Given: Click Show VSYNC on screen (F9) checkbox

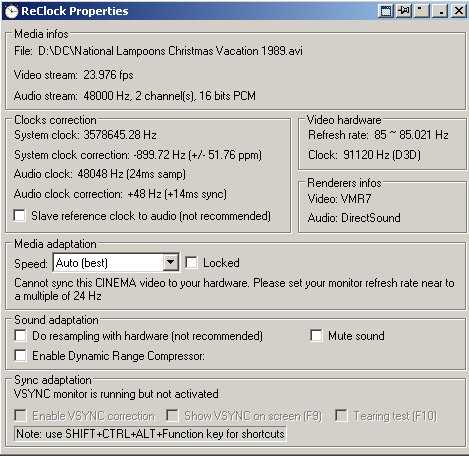Looking at the screenshot, I should coord(172,415).
